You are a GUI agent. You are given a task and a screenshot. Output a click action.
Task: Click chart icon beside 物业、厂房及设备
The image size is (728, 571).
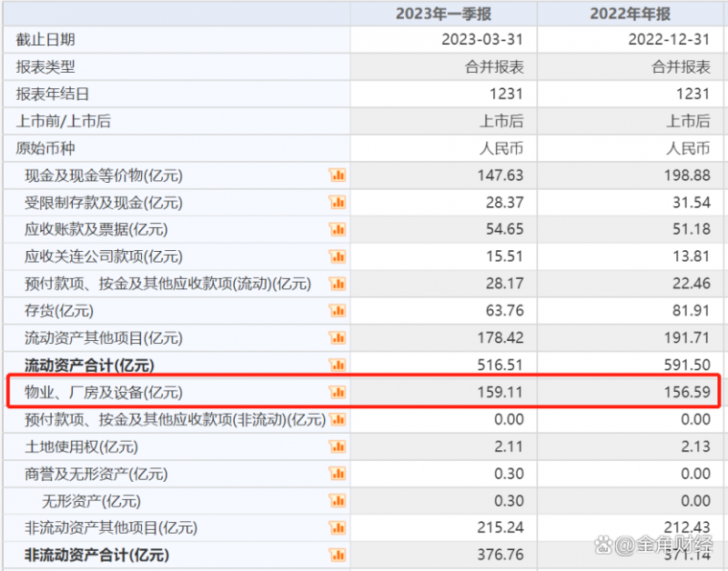pos(337,393)
